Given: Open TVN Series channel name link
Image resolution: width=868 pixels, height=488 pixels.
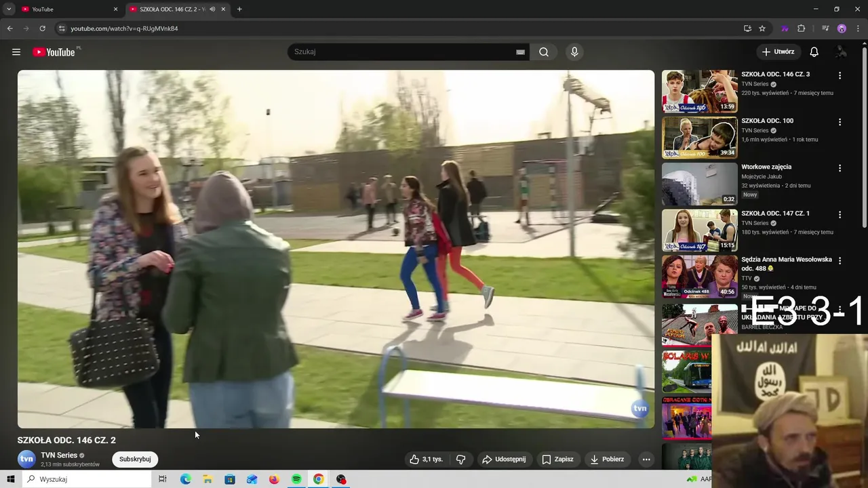Looking at the screenshot, I should pos(59,455).
